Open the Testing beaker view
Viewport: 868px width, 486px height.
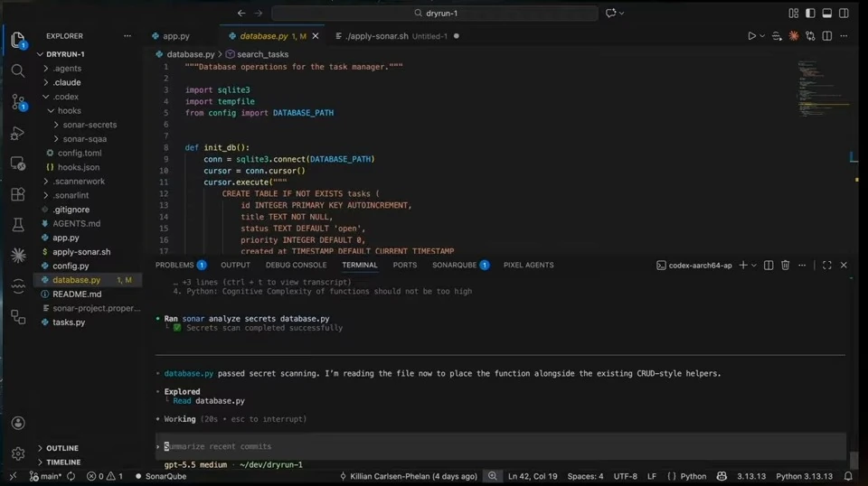(18, 224)
